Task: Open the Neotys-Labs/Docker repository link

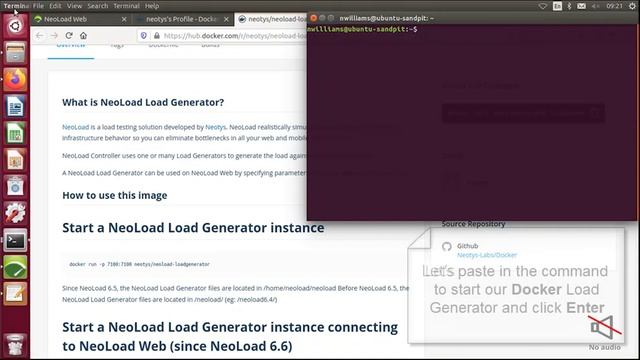Action: point(487,255)
